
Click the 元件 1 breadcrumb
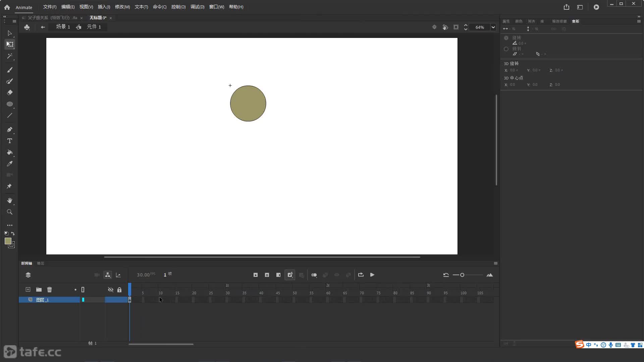point(94,27)
